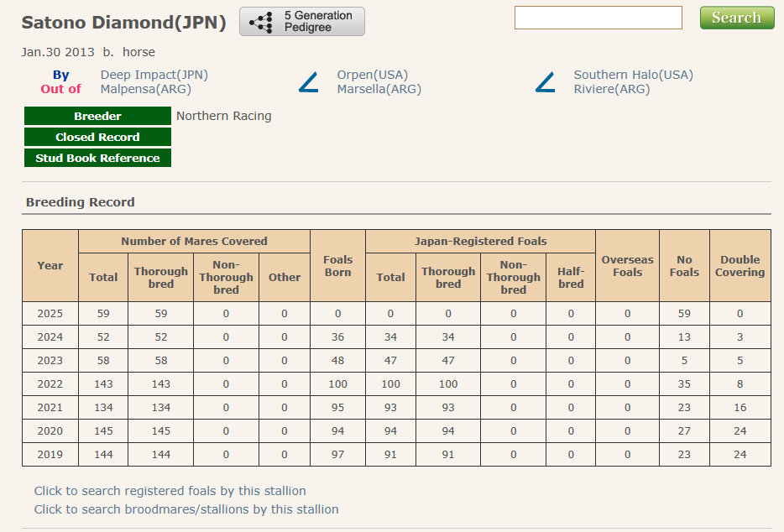This screenshot has height=532, width=784.
Task: Click the Other column header
Action: coord(285,278)
